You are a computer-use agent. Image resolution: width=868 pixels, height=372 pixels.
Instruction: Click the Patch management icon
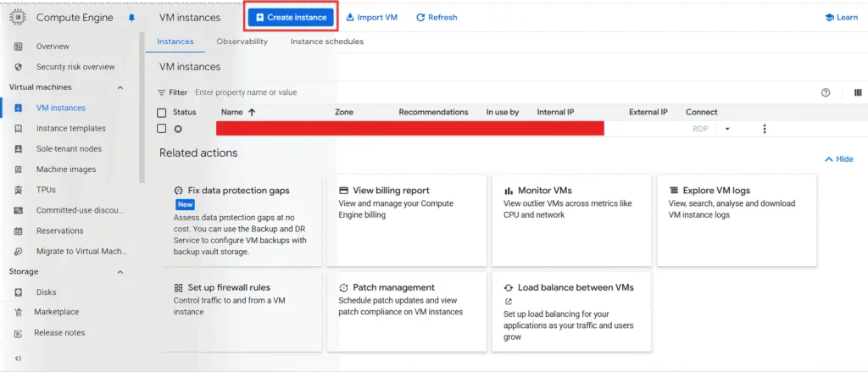click(x=343, y=288)
